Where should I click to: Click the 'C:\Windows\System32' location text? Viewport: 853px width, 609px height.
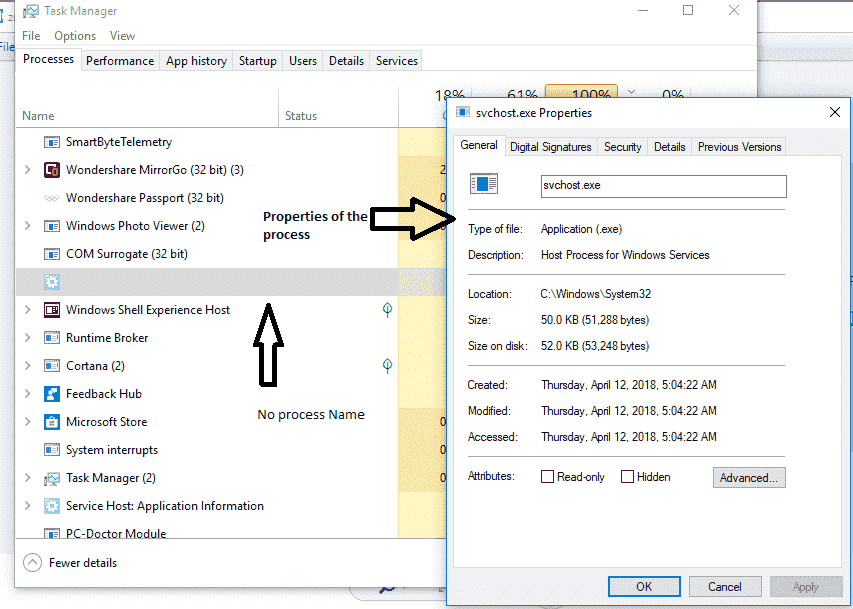tap(596, 294)
